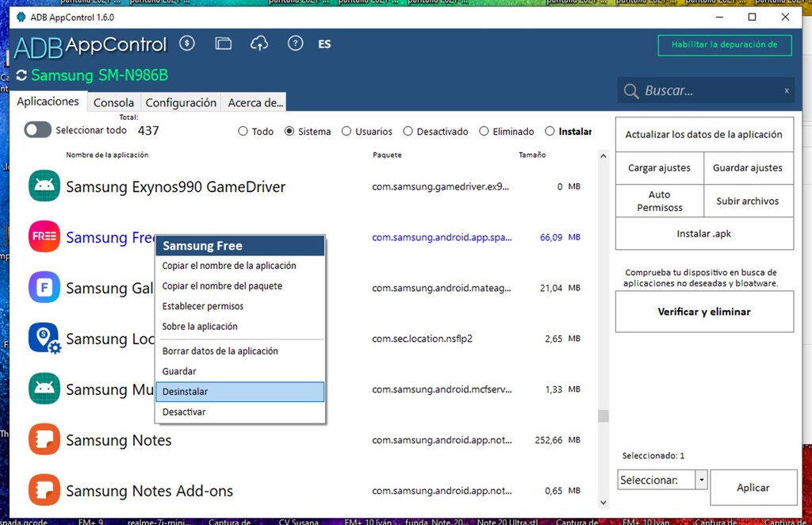Open the help question mark icon
This screenshot has width=812, height=525.
[x=295, y=44]
